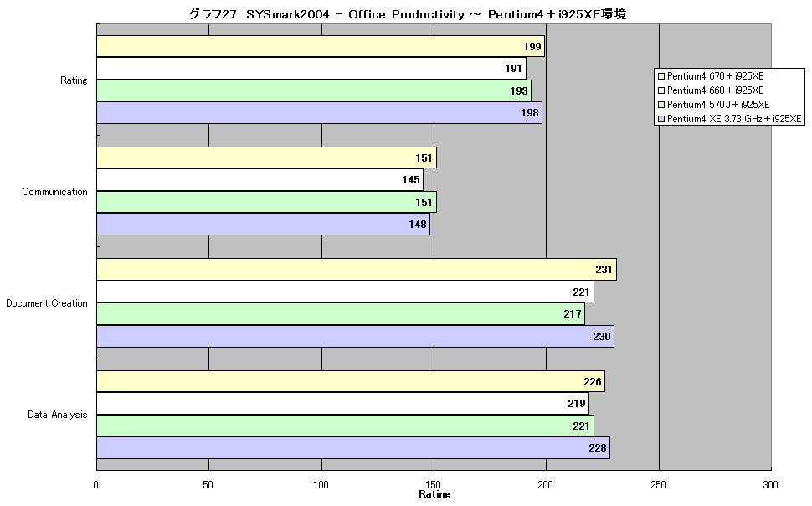
Task: Click the bold 'Rating' x-axis title
Action: click(x=434, y=494)
